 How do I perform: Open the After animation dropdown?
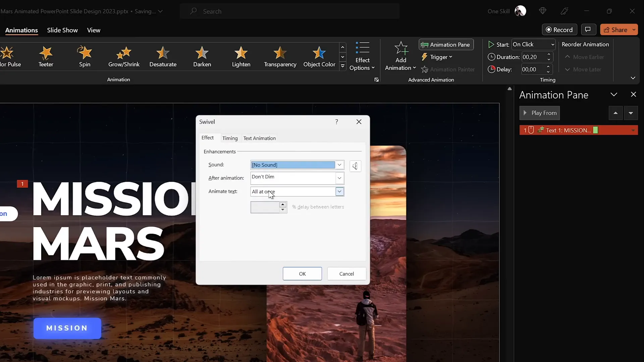(x=339, y=178)
